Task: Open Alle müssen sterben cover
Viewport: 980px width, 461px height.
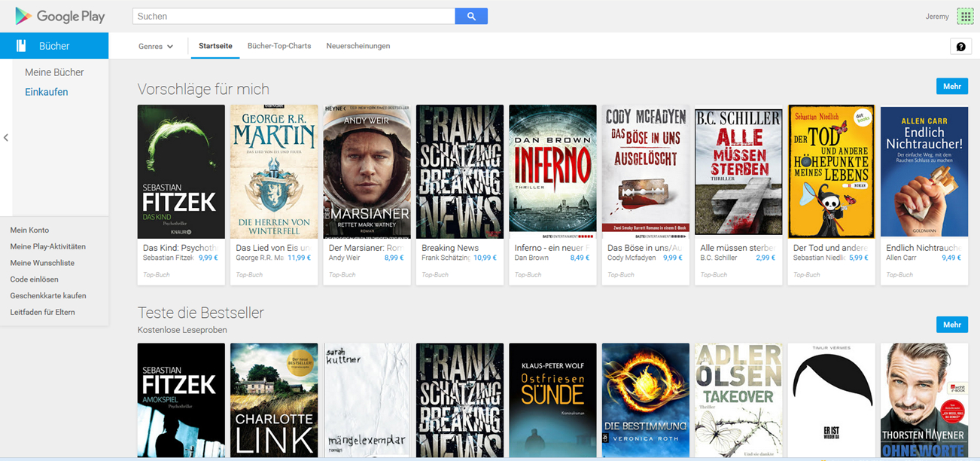Action: pyautogui.click(x=738, y=172)
